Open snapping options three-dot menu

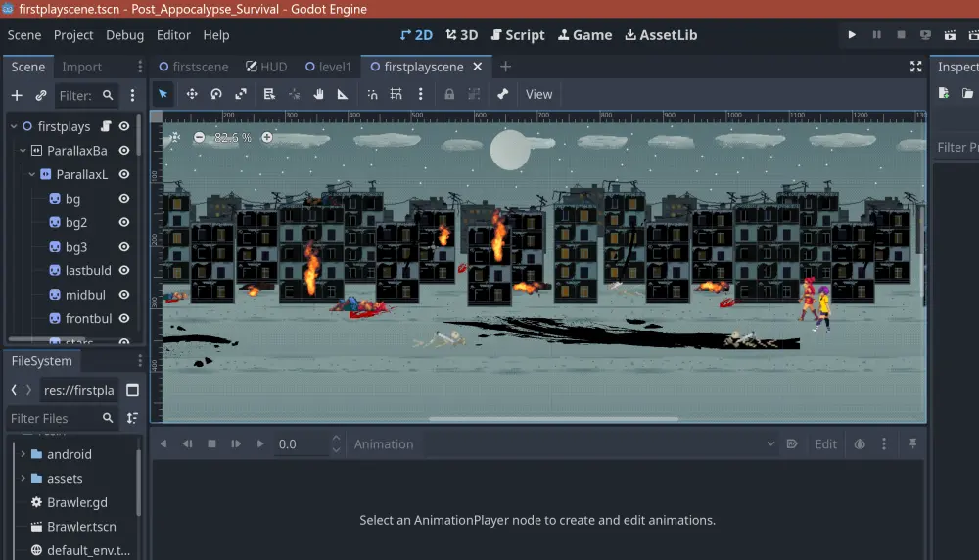420,94
